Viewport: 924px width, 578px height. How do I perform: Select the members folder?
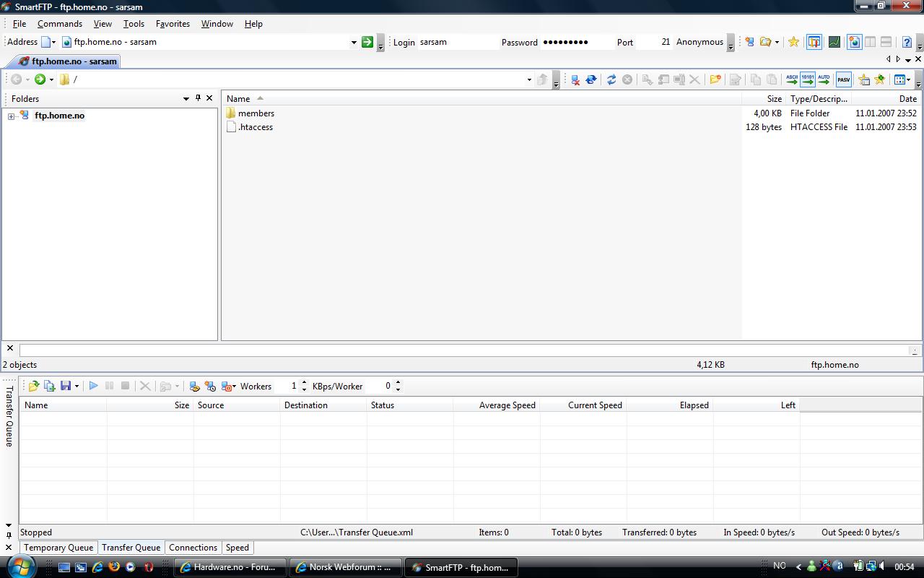pyautogui.click(x=250, y=113)
